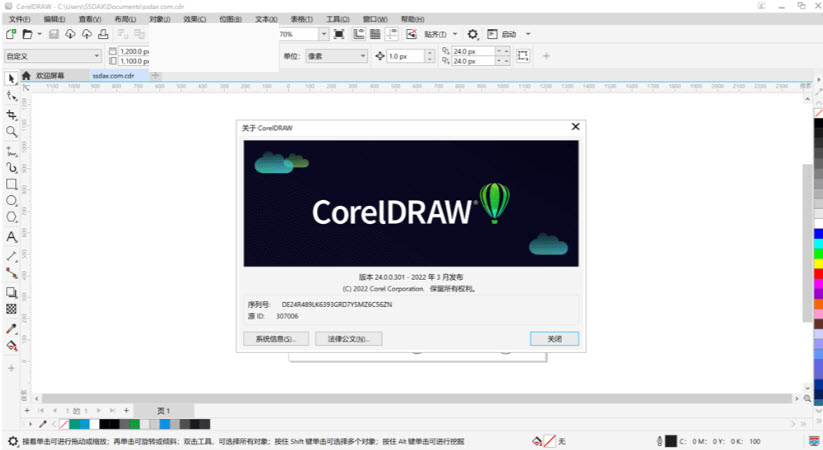Open the 文本 menu
This screenshot has height=450, width=823.
(x=266, y=19)
